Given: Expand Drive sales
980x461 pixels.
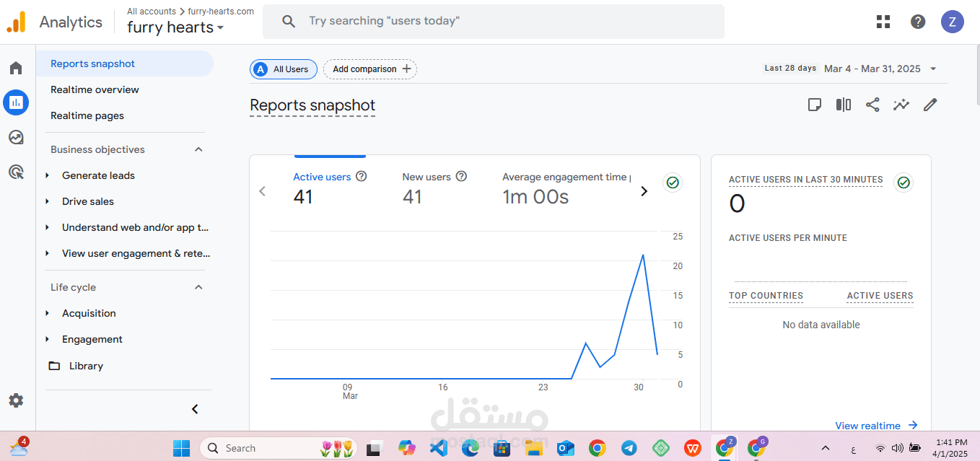Looking at the screenshot, I should (x=47, y=201).
